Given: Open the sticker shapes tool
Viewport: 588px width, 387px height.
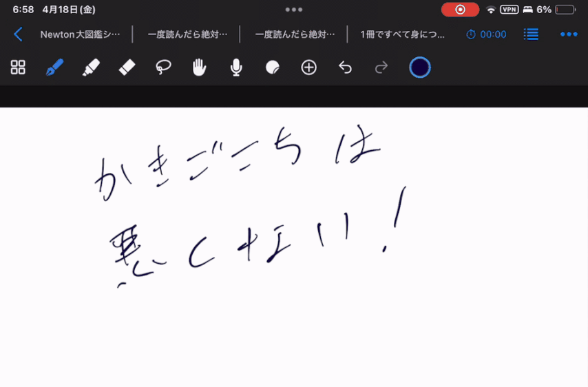Looking at the screenshot, I should tap(273, 67).
